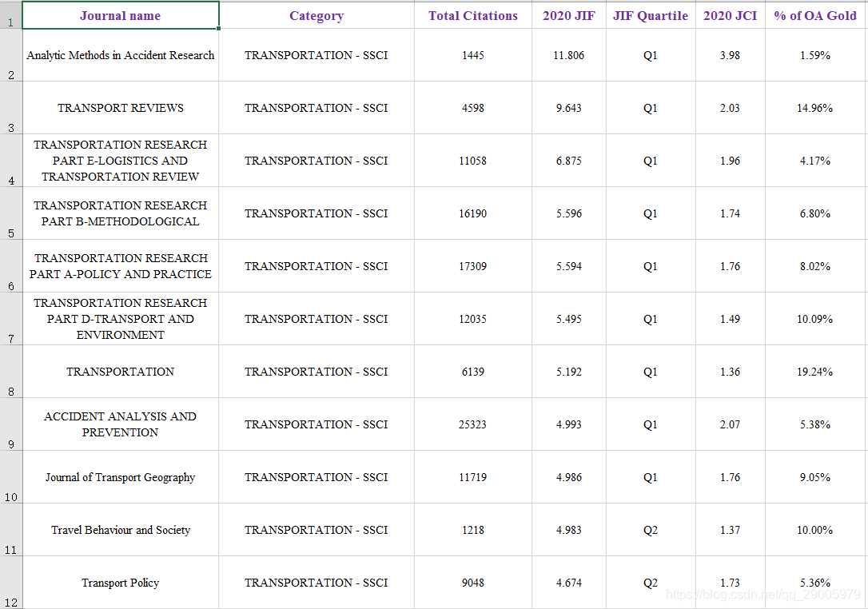
Task: Select total citations value 17309
Action: (x=472, y=266)
